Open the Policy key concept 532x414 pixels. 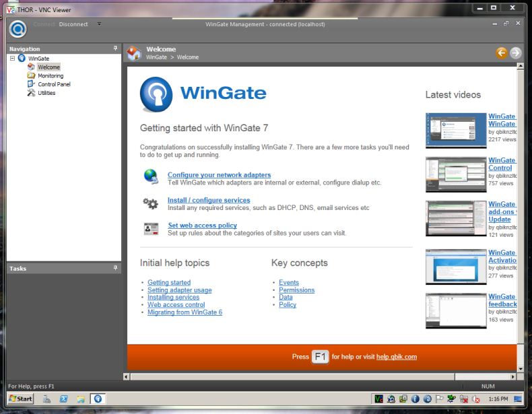pyautogui.click(x=288, y=304)
